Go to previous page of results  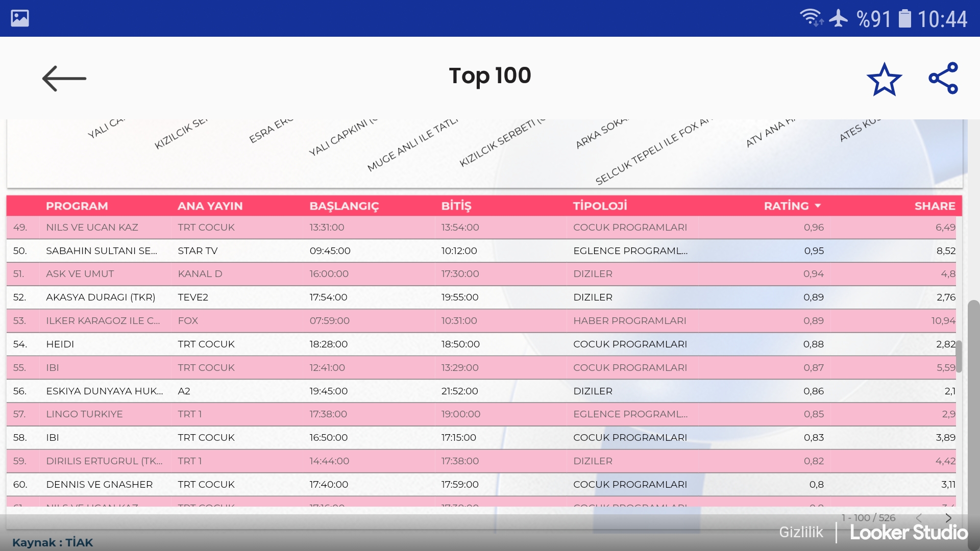[919, 518]
